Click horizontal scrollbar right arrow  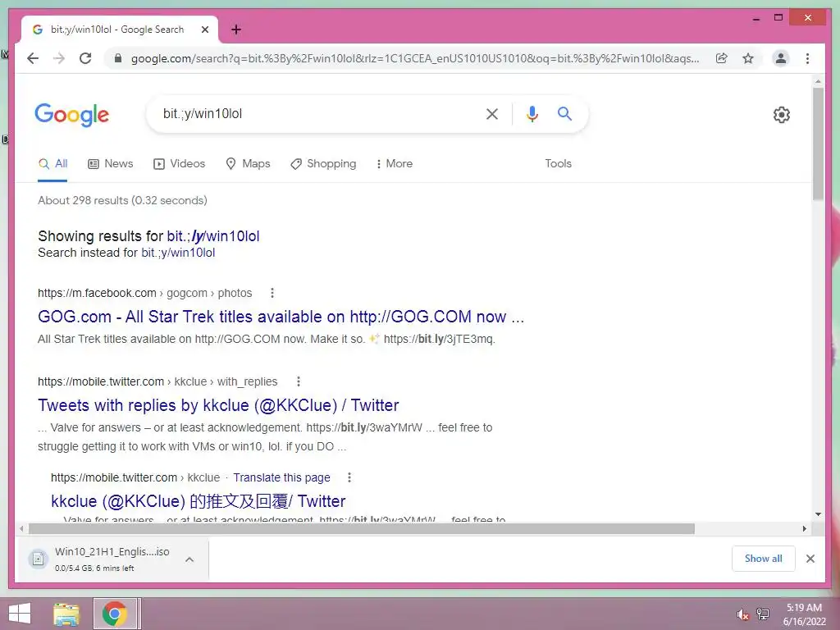pos(805,529)
